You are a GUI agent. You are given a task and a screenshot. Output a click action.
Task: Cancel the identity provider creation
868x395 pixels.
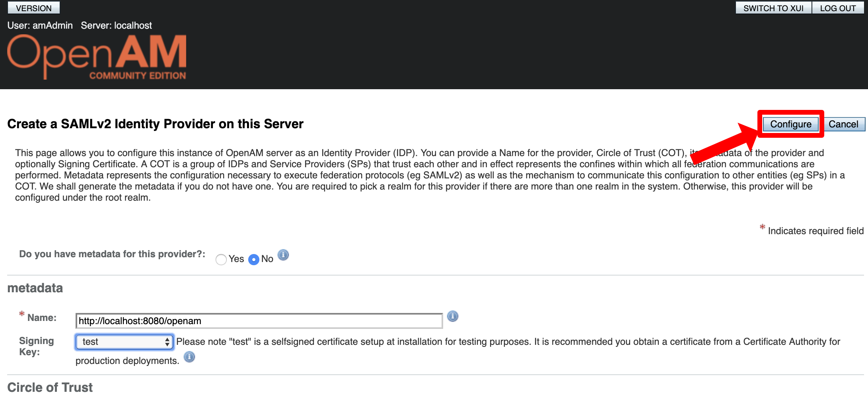coord(843,124)
